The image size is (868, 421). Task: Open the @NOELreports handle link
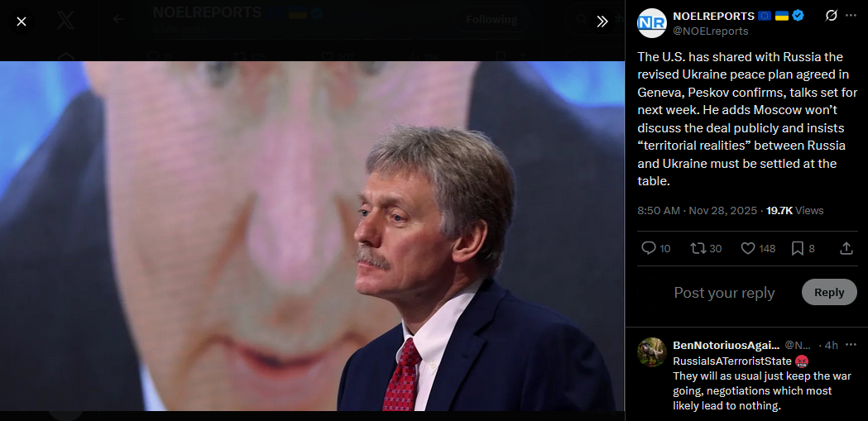point(711,31)
